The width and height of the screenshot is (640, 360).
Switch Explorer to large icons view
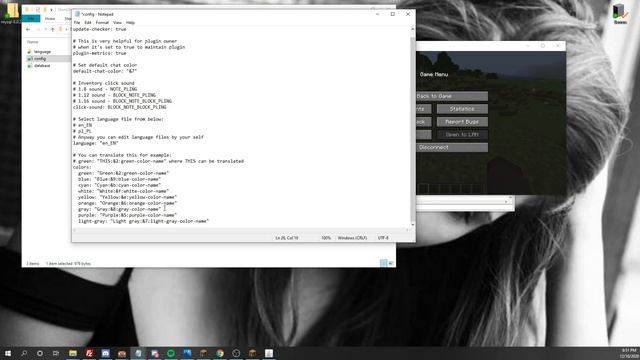coord(391,263)
